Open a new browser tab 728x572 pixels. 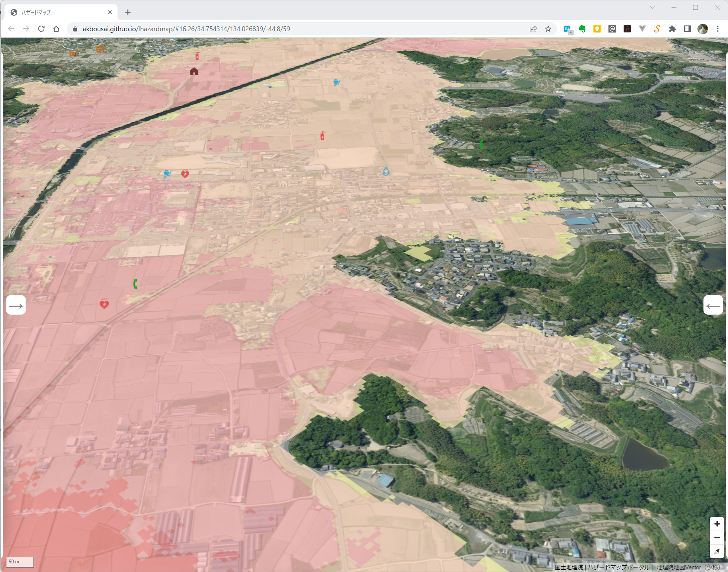tap(128, 12)
